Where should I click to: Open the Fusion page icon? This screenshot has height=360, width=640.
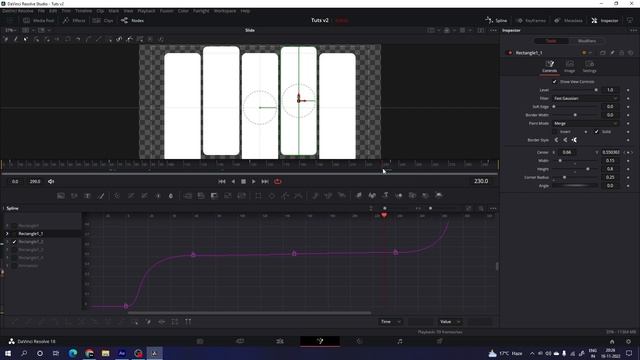[x=320, y=341]
